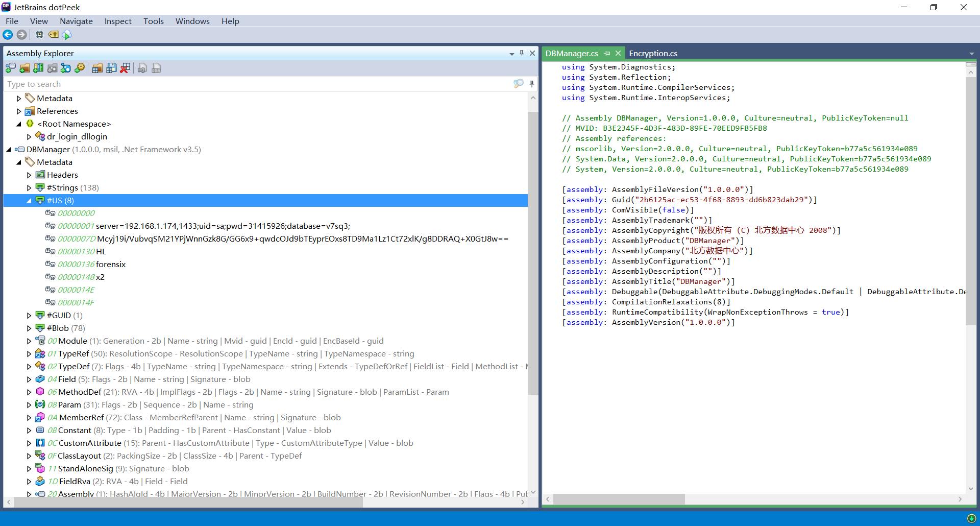Open the Tools menu
Viewport: 980px width, 526px height.
click(154, 21)
